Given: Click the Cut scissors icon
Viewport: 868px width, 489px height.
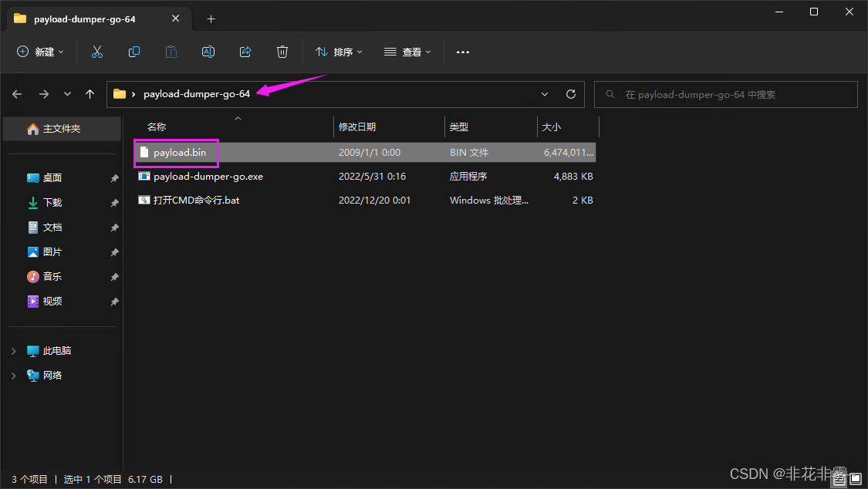Looking at the screenshot, I should tap(97, 52).
